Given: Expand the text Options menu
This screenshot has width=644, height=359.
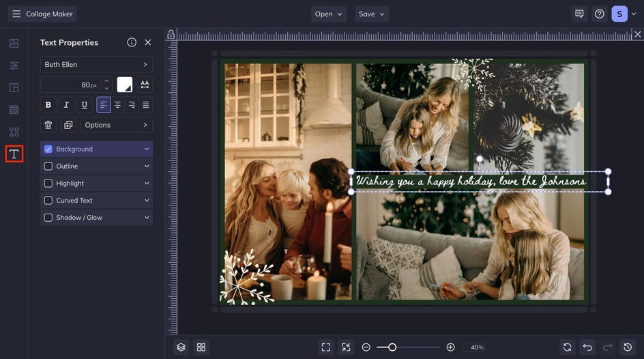Looking at the screenshot, I should tap(116, 125).
